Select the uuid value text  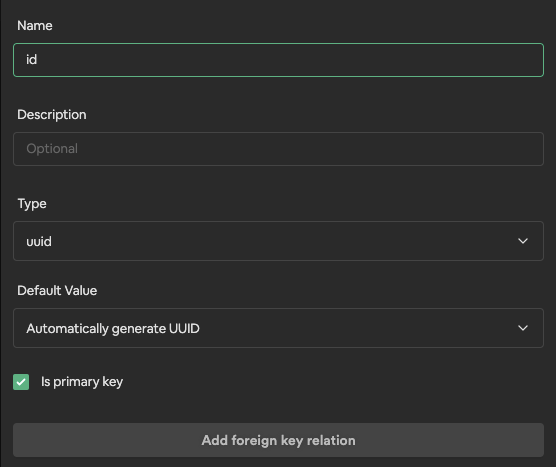pyautogui.click(x=39, y=241)
